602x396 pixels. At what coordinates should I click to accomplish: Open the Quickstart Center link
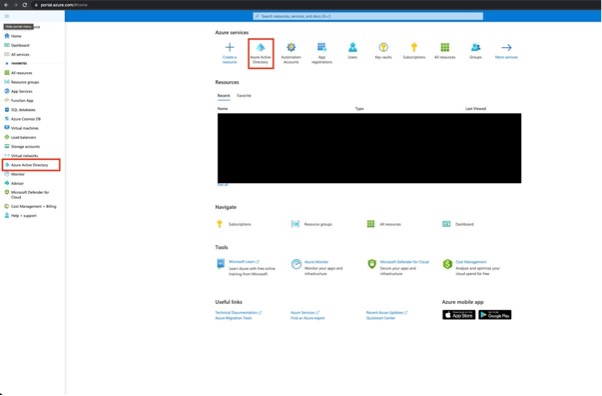[380, 318]
